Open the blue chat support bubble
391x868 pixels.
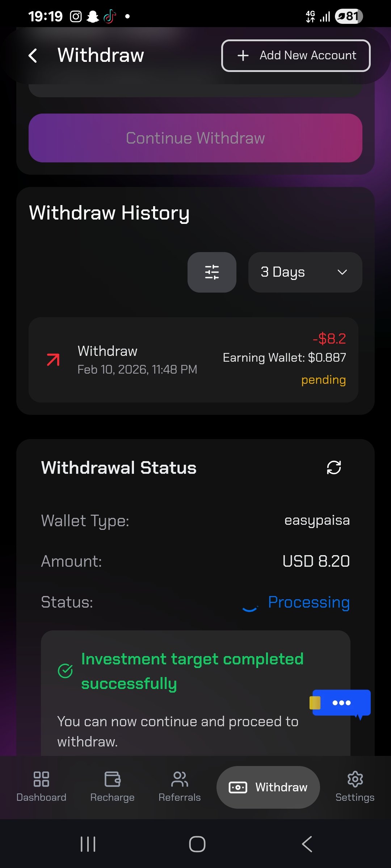click(341, 703)
